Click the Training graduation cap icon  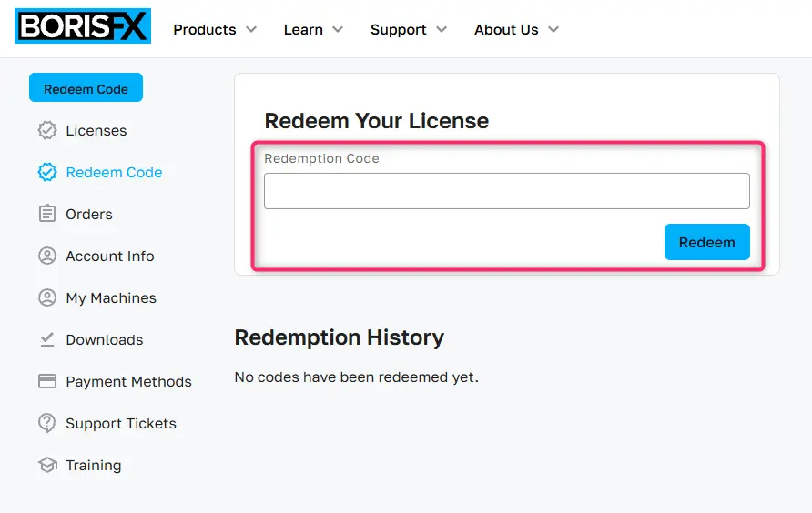pyautogui.click(x=47, y=465)
